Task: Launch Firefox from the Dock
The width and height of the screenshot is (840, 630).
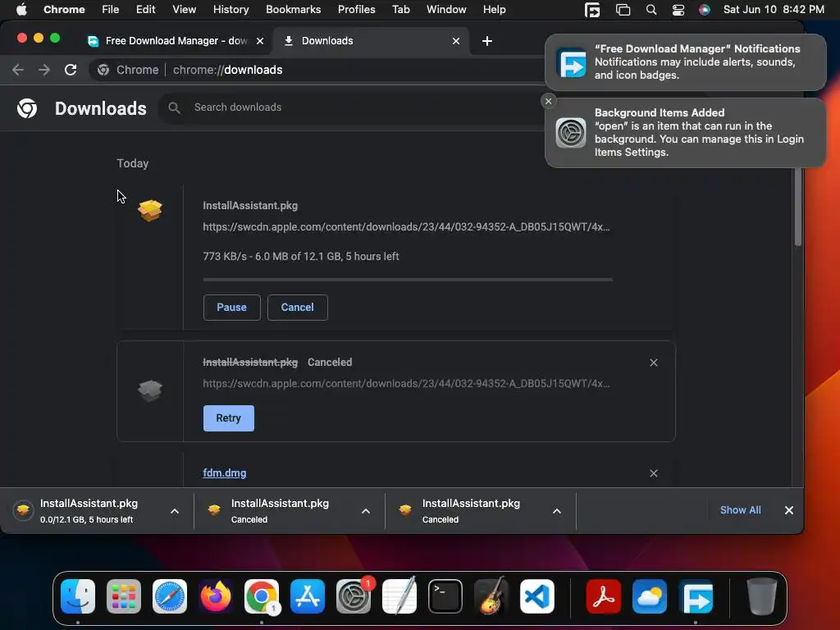Action: (x=216, y=596)
